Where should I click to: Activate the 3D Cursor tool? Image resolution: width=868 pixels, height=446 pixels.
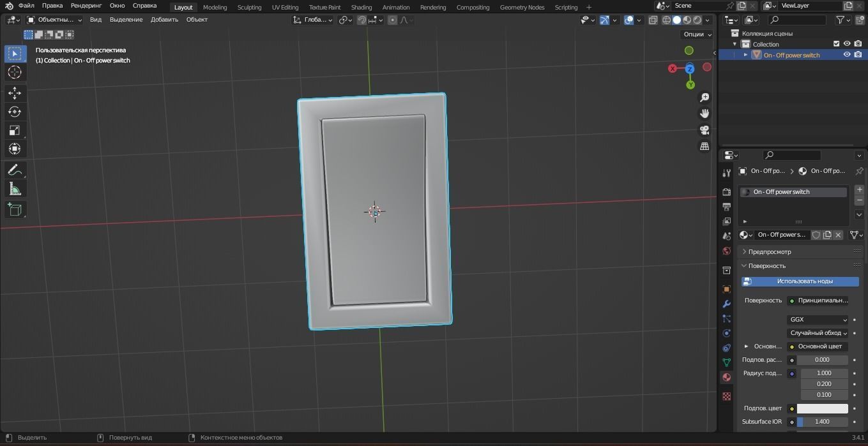15,72
